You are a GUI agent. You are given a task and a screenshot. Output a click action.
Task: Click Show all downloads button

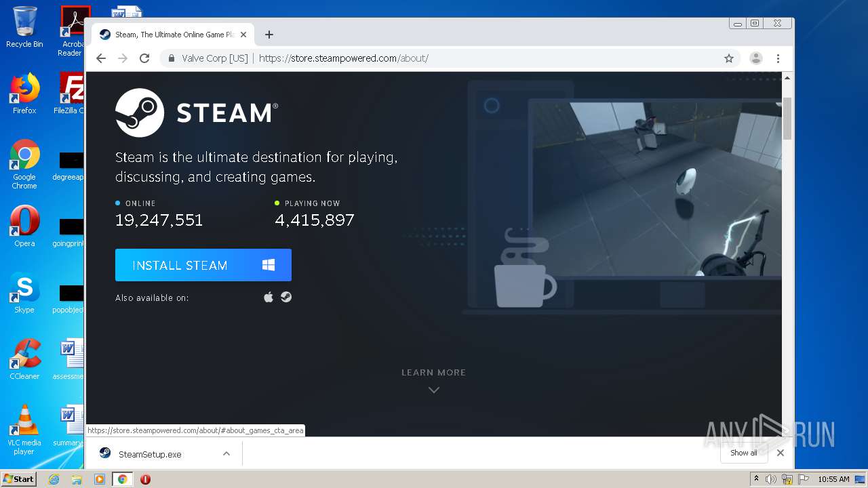743,453
